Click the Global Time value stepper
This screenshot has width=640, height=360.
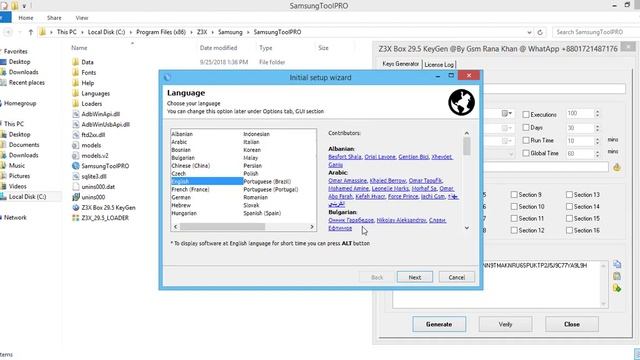coord(597,153)
